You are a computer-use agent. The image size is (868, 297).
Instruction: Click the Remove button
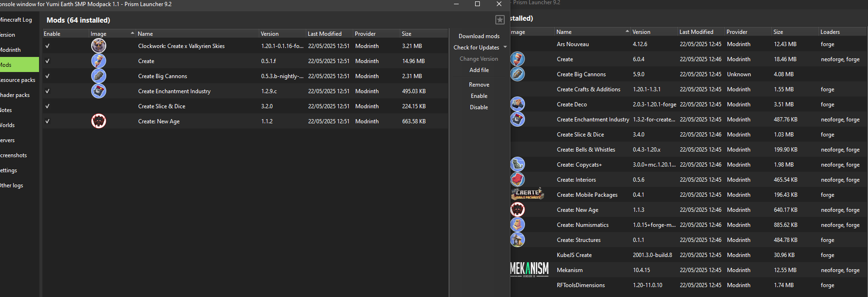click(x=479, y=85)
